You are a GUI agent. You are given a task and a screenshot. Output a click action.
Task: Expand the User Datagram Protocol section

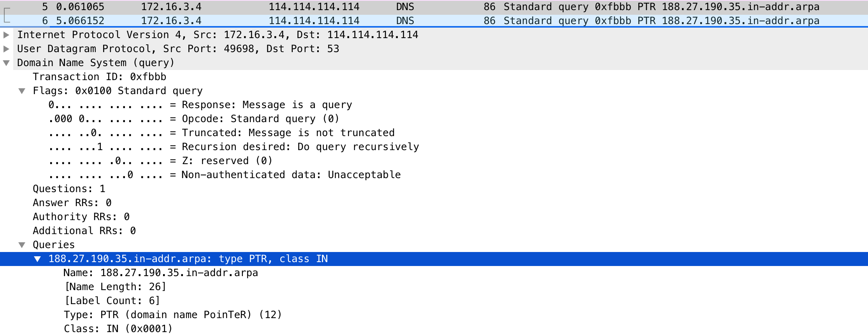(6, 49)
